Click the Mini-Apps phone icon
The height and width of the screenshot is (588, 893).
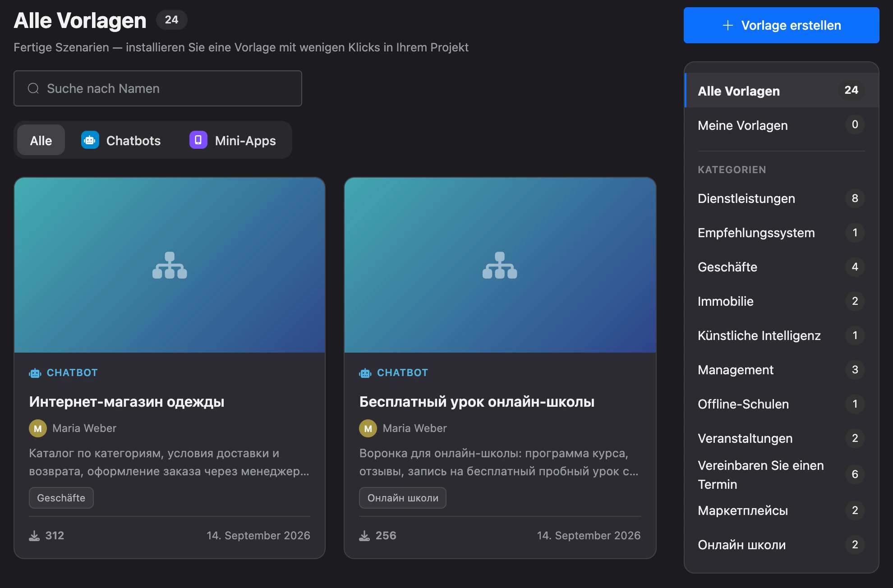(x=198, y=140)
